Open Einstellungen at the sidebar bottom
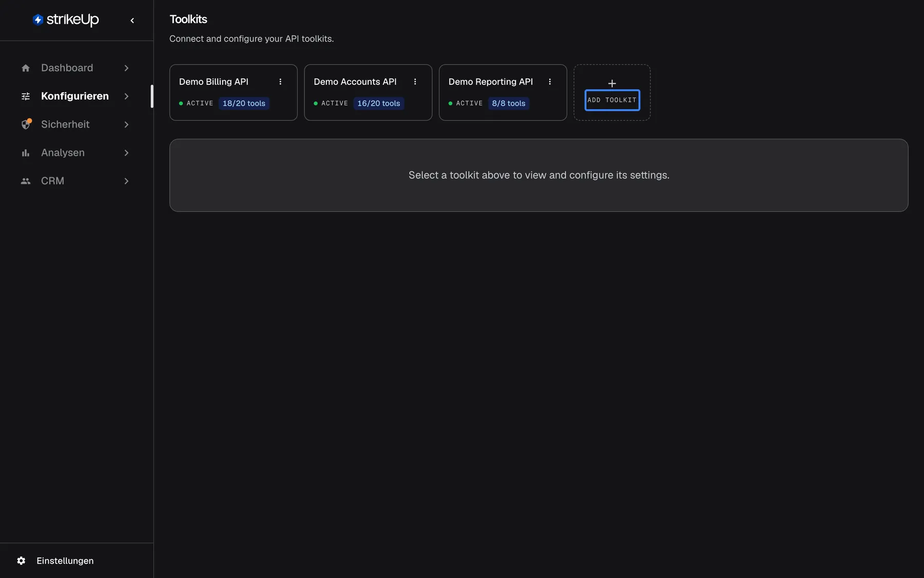Image resolution: width=924 pixels, height=578 pixels. click(76, 561)
